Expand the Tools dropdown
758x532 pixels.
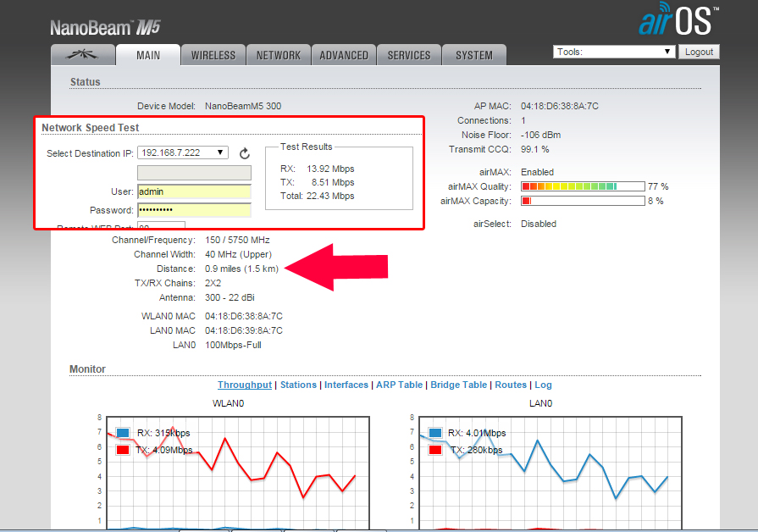[x=614, y=52]
